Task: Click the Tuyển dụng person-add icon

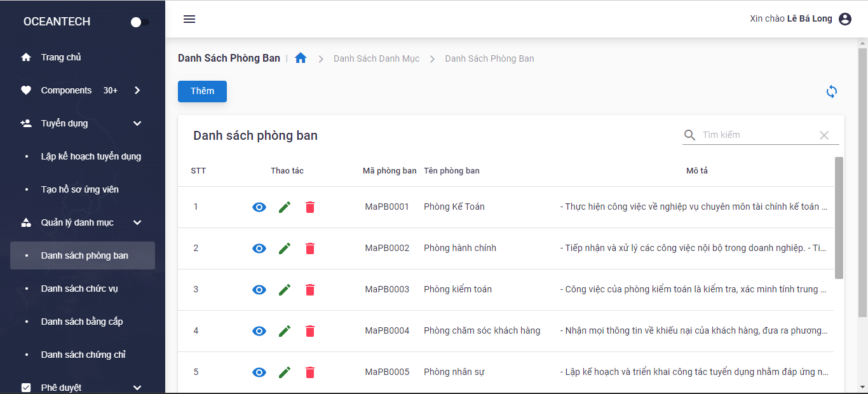Action: [26, 123]
